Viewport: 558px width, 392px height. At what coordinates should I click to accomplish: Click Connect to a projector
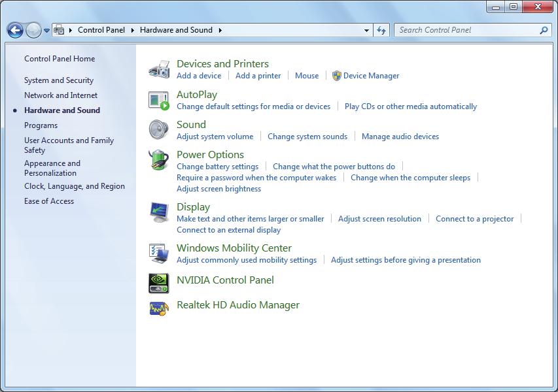pyautogui.click(x=475, y=219)
